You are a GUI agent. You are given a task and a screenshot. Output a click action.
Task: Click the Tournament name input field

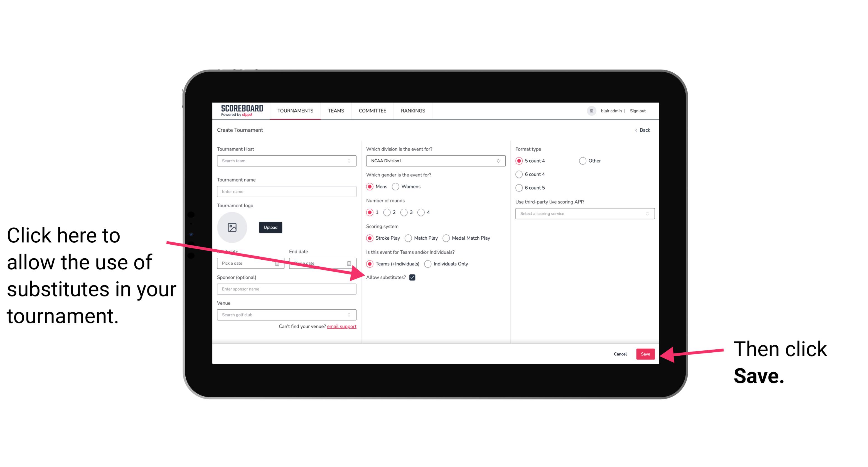[x=286, y=191]
